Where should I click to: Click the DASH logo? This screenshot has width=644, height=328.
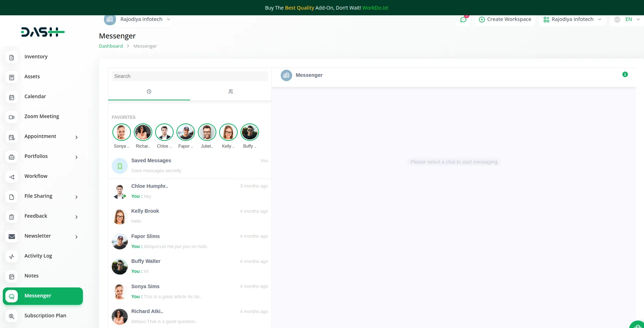[43, 32]
